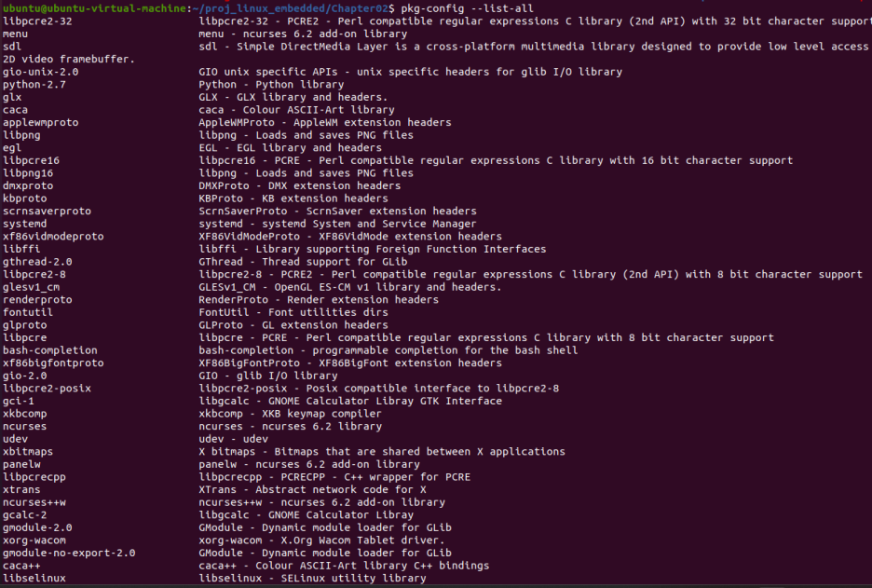This screenshot has width=872, height=588.
Task: Click on 'gio-unix-2.0' package name
Action: point(41,72)
